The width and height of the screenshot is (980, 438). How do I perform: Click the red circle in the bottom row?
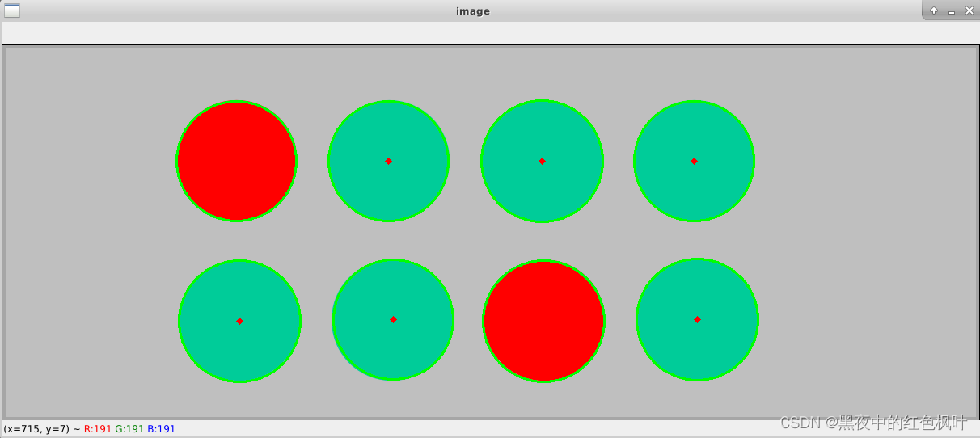coord(543,321)
